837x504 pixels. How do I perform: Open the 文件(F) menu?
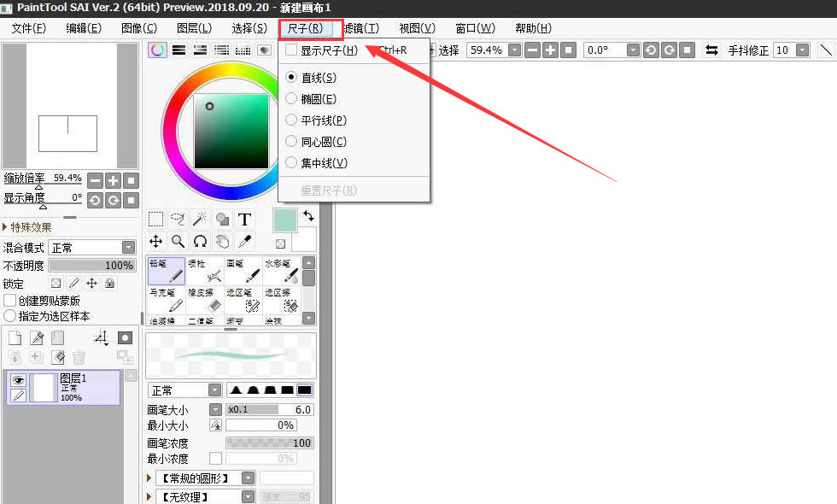pos(29,28)
